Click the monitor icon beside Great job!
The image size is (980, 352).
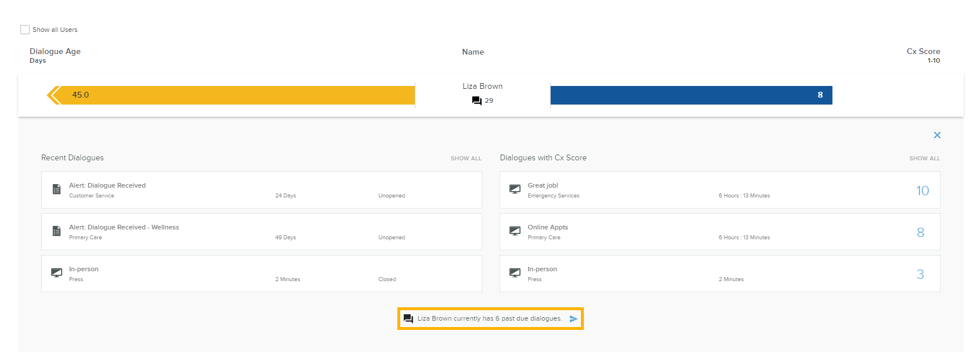515,189
